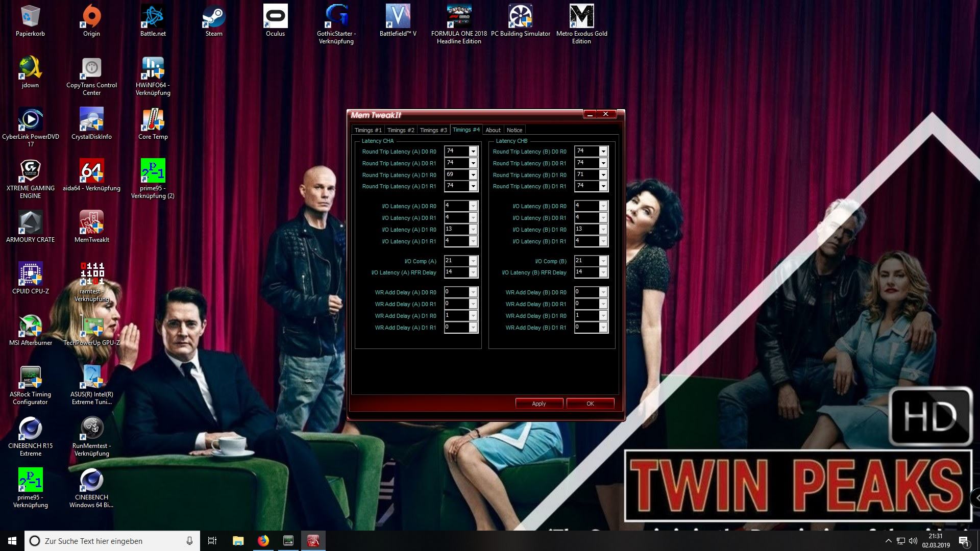Select the jdown desktop icon
980x551 pixels.
(x=30, y=72)
